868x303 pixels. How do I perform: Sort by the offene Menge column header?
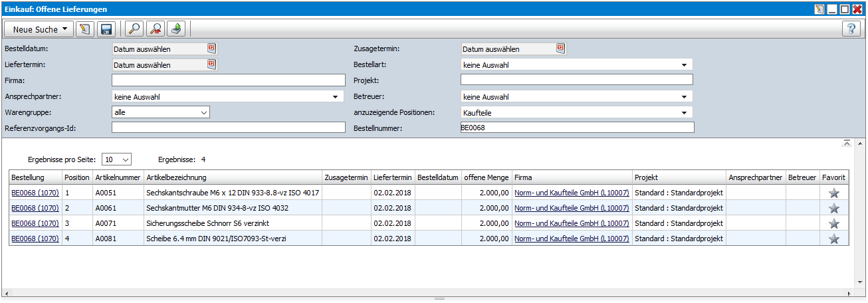coord(487,177)
